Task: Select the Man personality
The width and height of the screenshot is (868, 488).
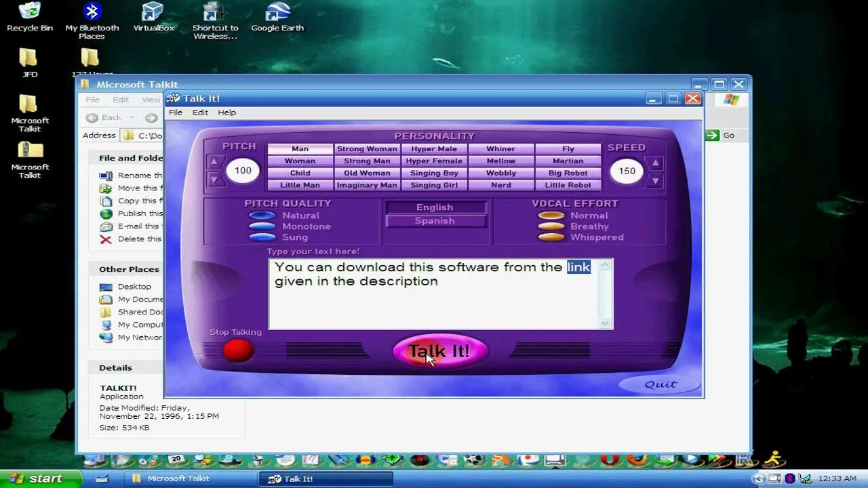Action: (x=300, y=149)
